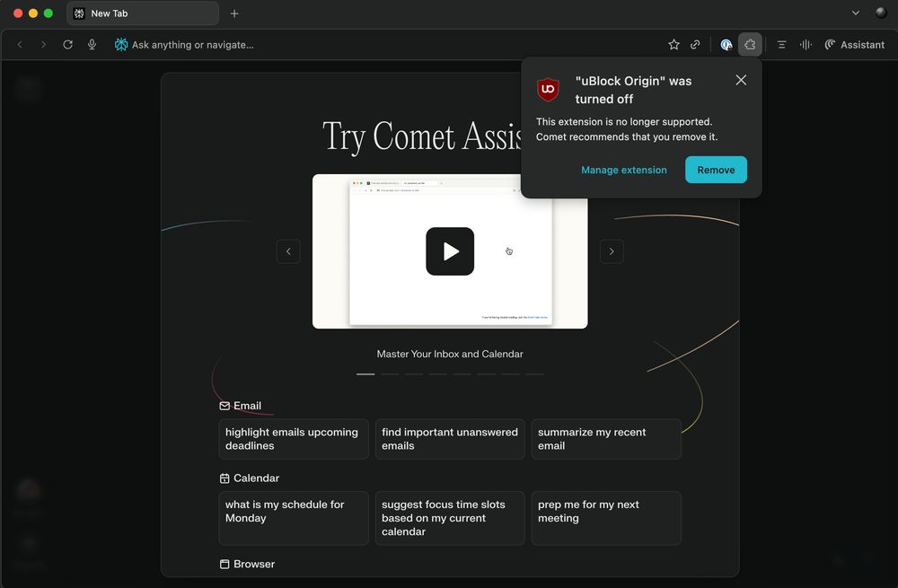Jump to the second carousel indicator dash

point(390,373)
